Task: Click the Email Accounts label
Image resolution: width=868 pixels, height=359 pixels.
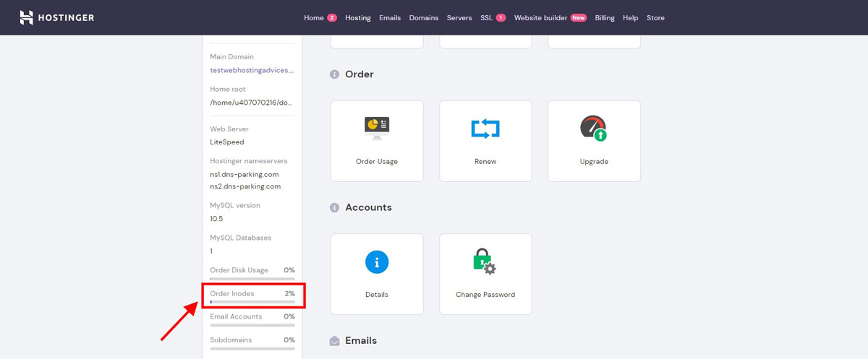Action: (236, 316)
